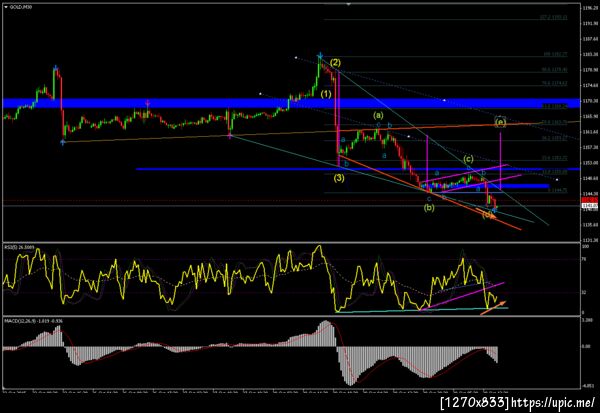
Task: Select the RSI(5) indicator label
Action: point(19,247)
